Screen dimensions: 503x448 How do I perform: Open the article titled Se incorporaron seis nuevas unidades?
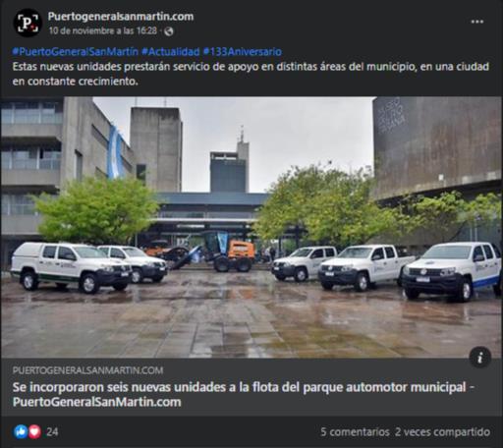(243, 394)
